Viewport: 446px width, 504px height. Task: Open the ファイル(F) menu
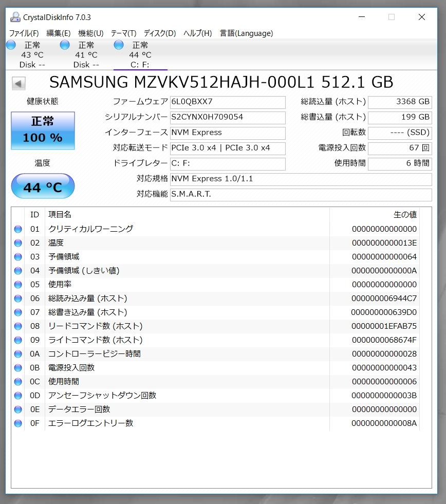[x=24, y=33]
